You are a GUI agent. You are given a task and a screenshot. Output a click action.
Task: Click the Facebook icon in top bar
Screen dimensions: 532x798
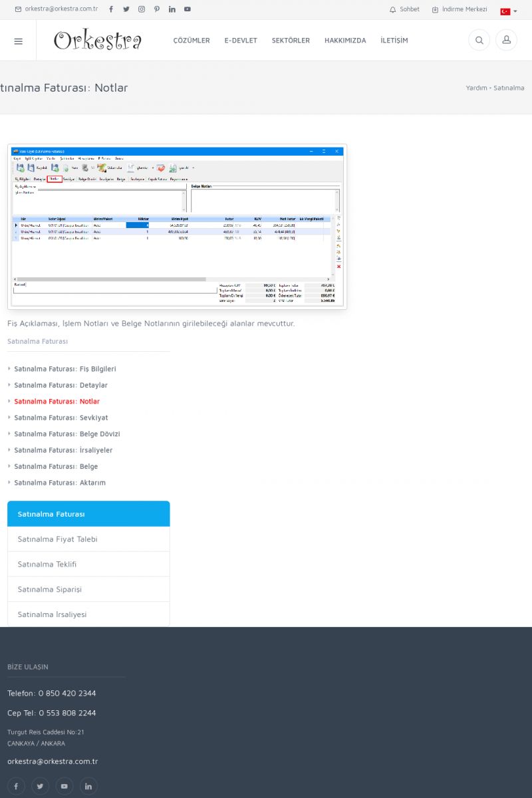click(x=111, y=9)
